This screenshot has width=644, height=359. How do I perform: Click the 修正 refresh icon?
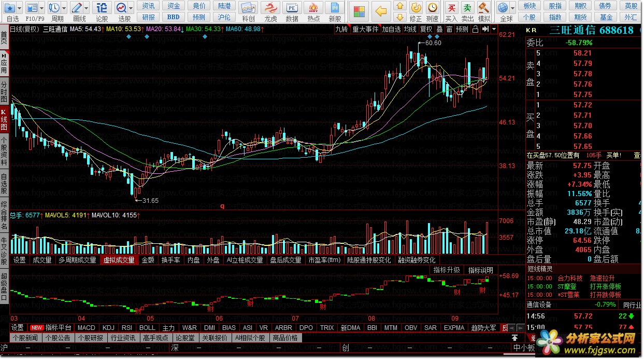(416, 7)
